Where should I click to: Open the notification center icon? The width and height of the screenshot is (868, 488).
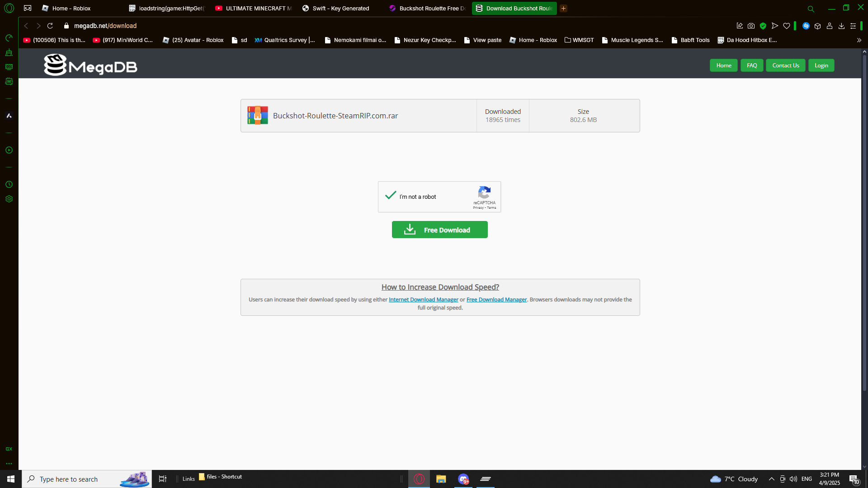854,479
